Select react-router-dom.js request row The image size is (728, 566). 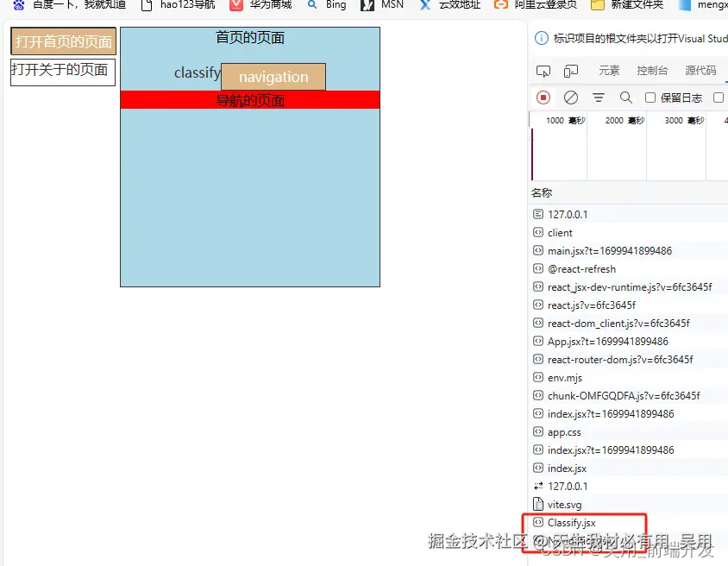point(630,360)
